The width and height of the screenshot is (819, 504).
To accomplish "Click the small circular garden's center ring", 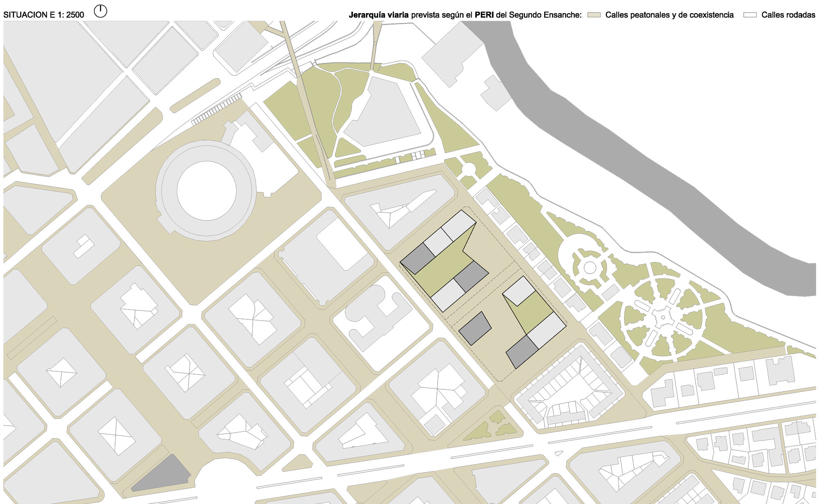I will 590,268.
